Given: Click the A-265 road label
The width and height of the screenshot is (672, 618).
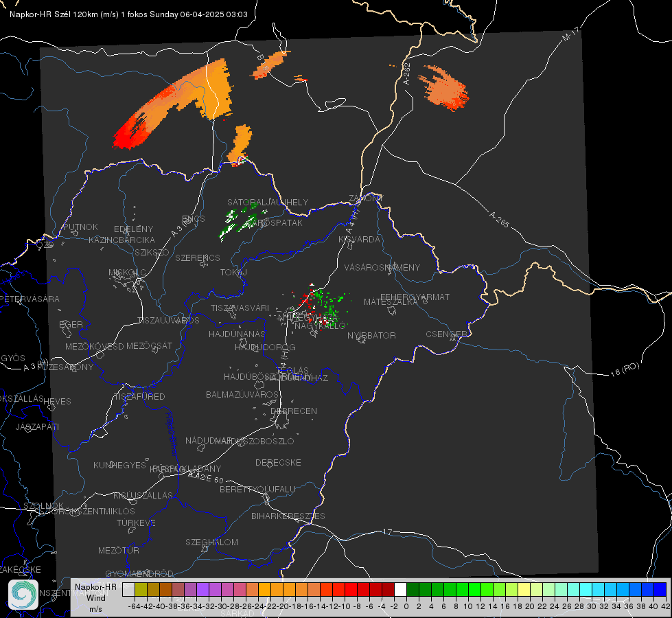Looking at the screenshot, I should click(499, 220).
